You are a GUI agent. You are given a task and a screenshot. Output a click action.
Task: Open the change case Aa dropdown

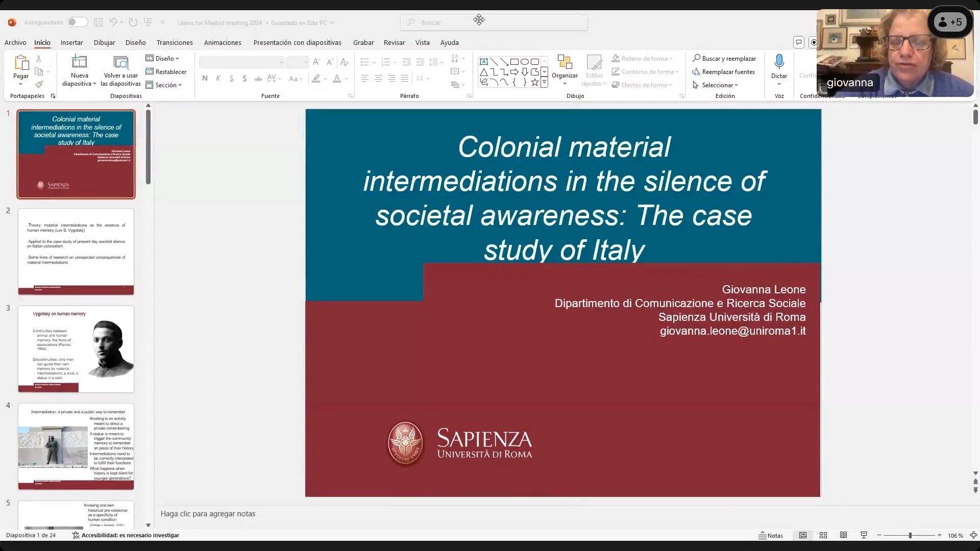click(x=296, y=79)
